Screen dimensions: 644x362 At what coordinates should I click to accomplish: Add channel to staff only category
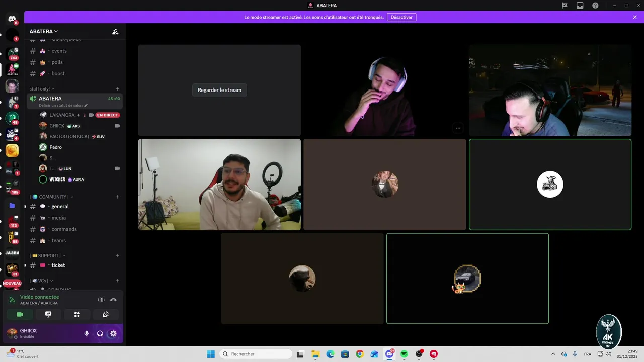[117, 89]
